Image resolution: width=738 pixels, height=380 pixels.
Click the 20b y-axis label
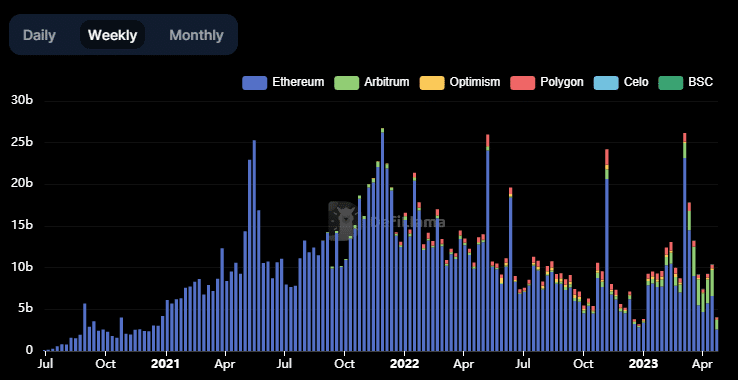pyautogui.click(x=21, y=184)
